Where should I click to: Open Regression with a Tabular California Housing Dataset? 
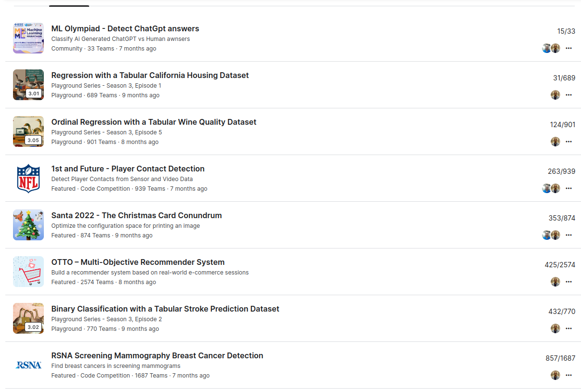[150, 76]
